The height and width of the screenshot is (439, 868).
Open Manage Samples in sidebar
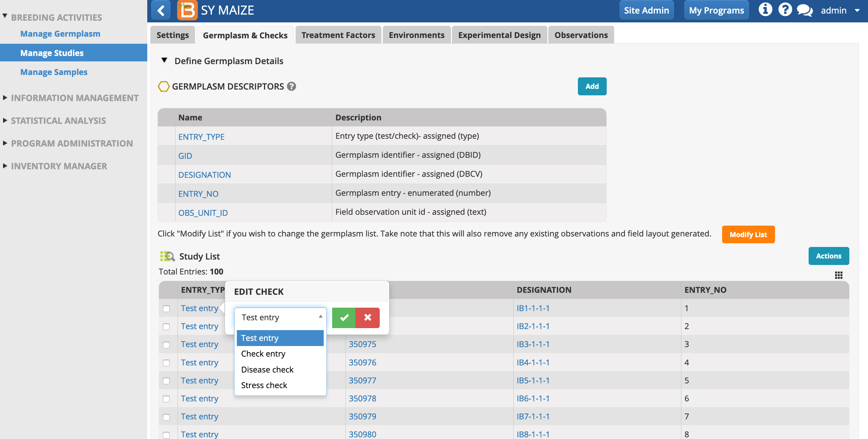pos(54,72)
